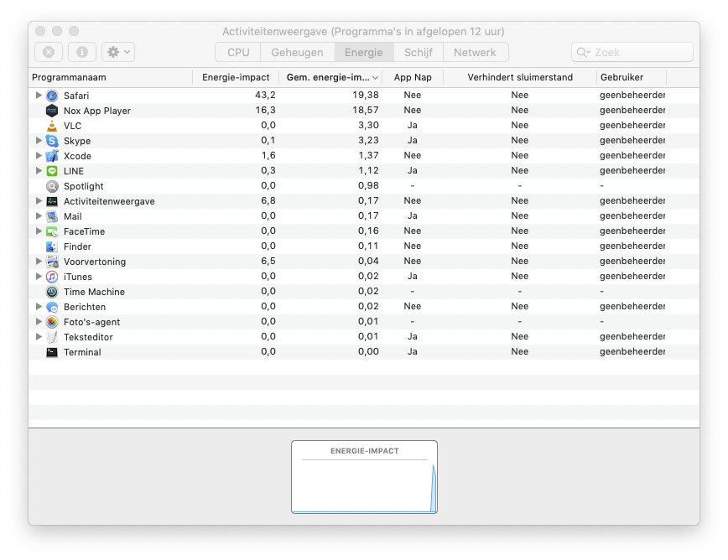Click the Time Machine clock icon
The height and width of the screenshot is (560, 728).
[x=52, y=292]
